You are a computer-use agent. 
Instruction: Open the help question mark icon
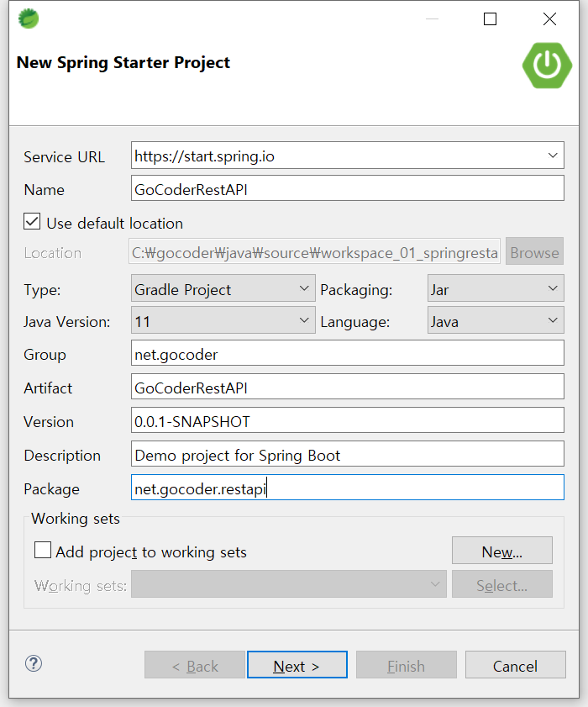(34, 664)
